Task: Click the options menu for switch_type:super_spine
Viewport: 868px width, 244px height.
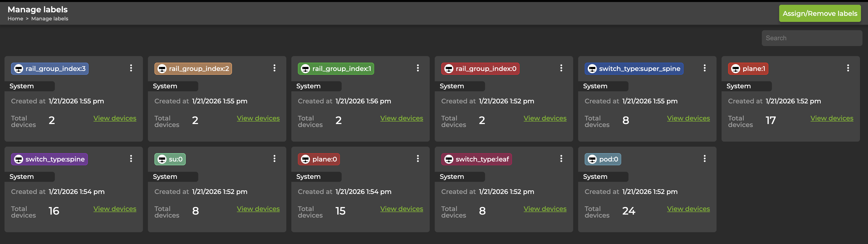Action: [704, 68]
